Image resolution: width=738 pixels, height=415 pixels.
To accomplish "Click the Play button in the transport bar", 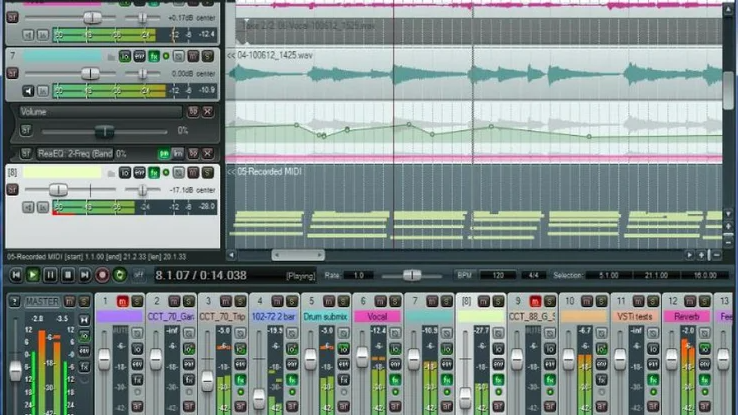I will pos(33,275).
